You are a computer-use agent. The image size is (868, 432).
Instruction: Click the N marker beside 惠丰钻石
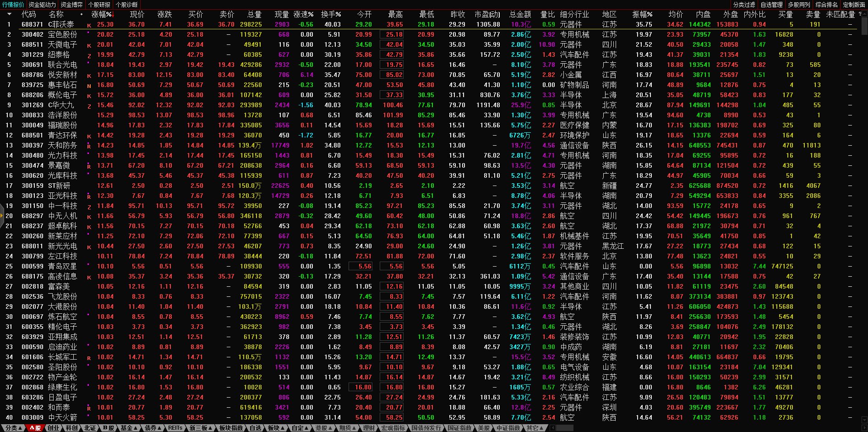point(89,86)
